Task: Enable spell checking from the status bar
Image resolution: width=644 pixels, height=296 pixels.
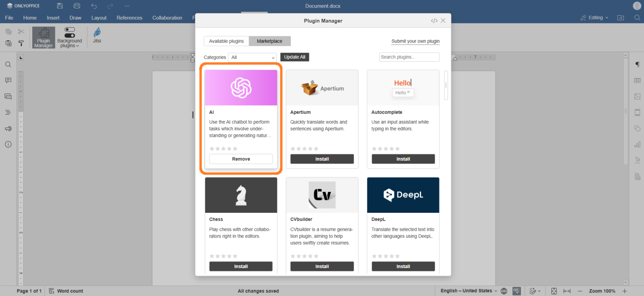Action: point(517,291)
